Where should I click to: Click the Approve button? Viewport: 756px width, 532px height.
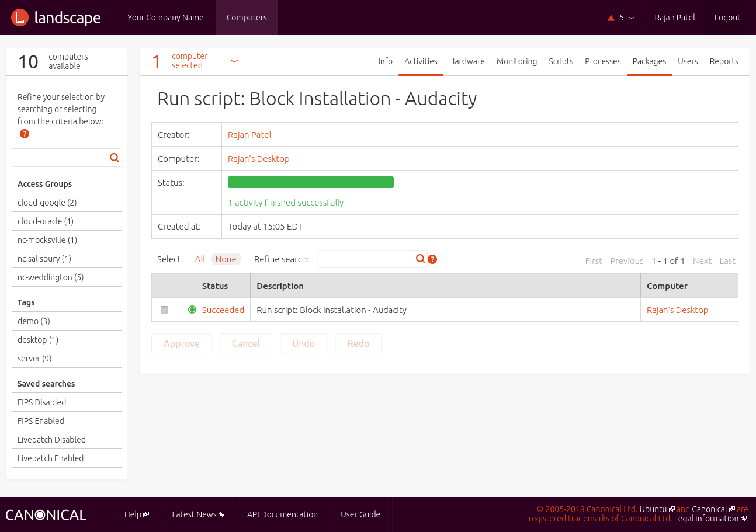(x=181, y=343)
